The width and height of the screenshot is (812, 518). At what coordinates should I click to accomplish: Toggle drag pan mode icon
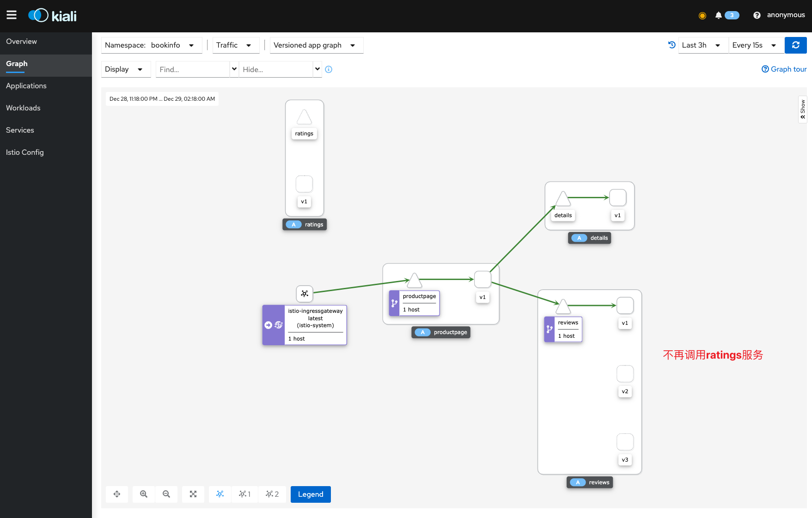[117, 494]
